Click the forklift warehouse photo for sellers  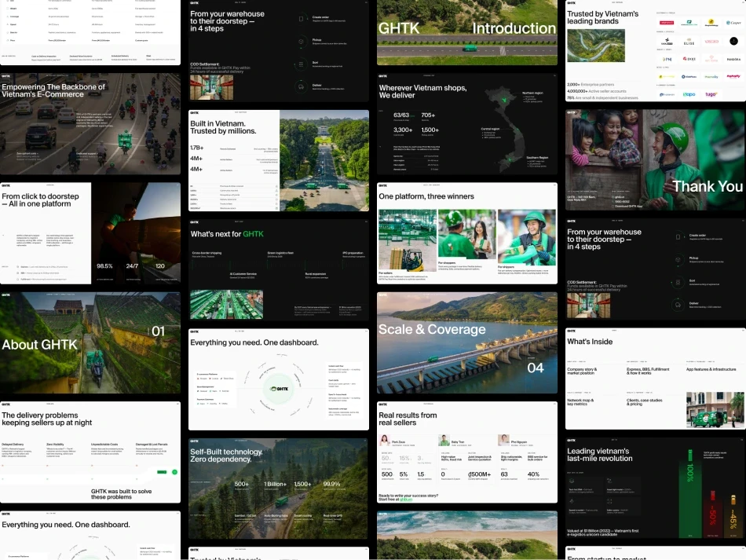408,240
